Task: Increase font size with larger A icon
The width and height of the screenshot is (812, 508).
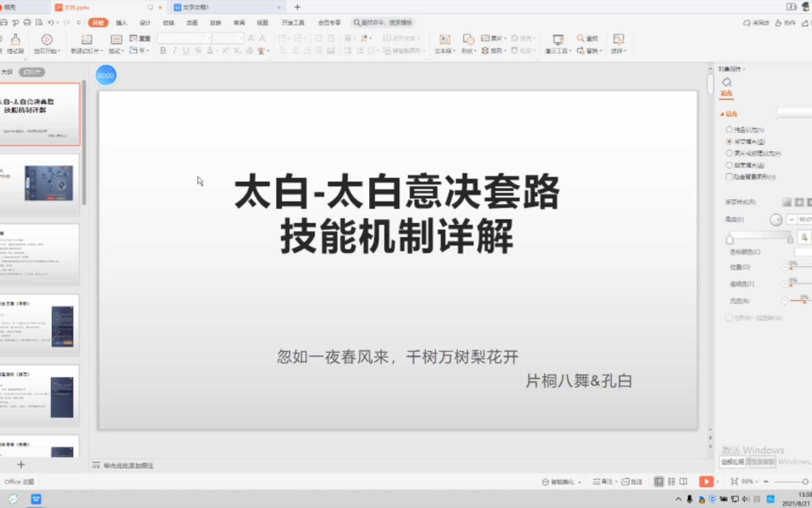Action: click(x=251, y=38)
